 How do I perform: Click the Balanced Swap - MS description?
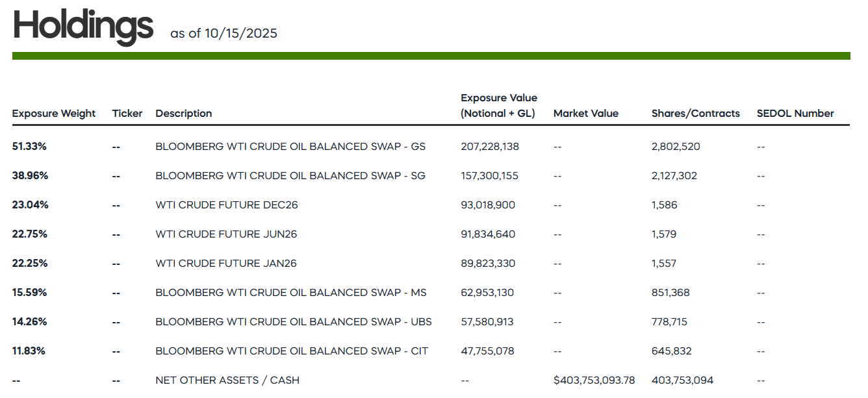pyautogui.click(x=290, y=293)
